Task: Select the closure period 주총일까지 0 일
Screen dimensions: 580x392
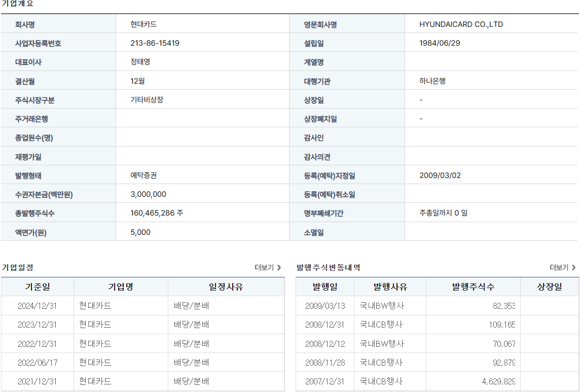Action: click(443, 213)
